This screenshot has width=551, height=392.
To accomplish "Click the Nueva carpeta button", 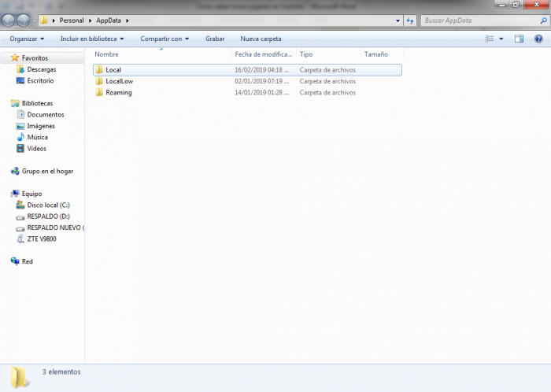I will [261, 39].
